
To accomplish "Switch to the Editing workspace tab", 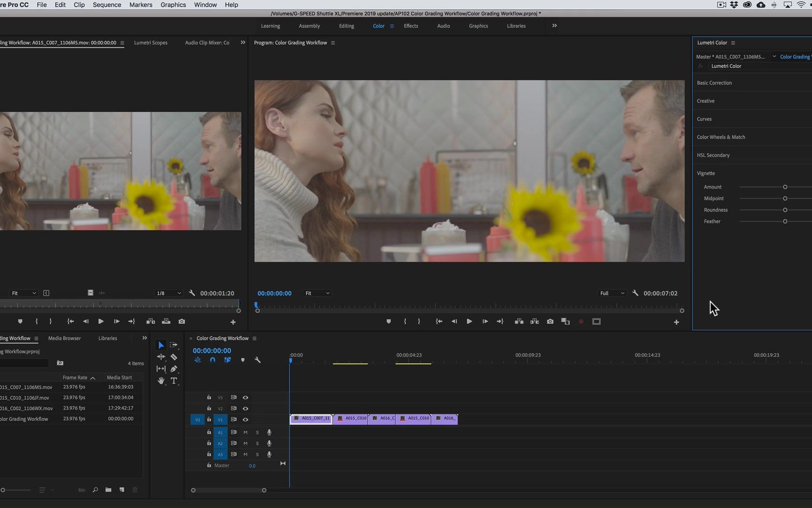I will pyautogui.click(x=346, y=26).
